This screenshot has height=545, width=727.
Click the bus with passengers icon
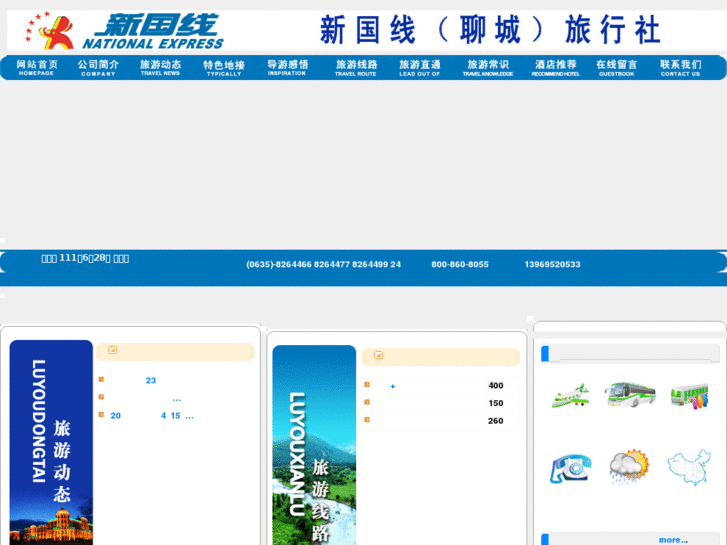click(x=689, y=396)
